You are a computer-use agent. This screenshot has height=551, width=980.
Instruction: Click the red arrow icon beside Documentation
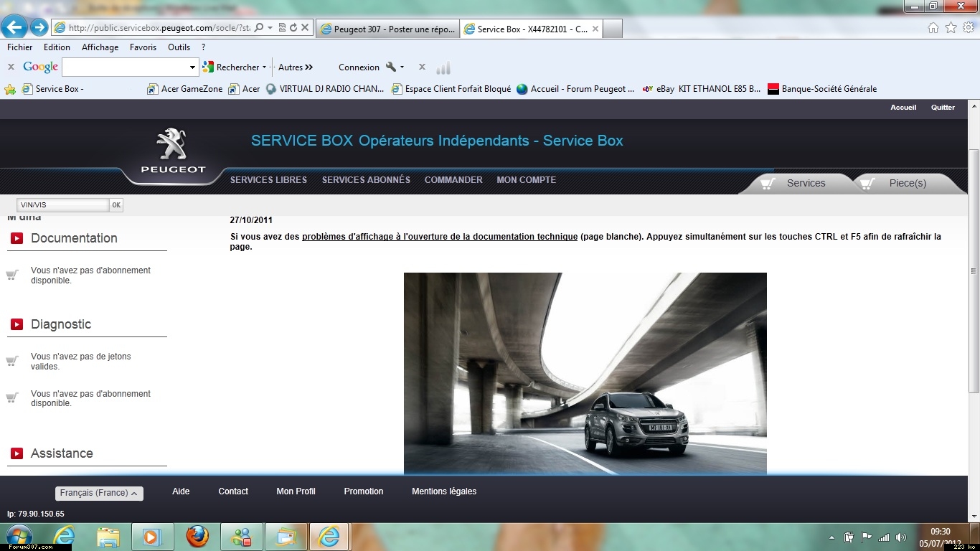point(17,238)
